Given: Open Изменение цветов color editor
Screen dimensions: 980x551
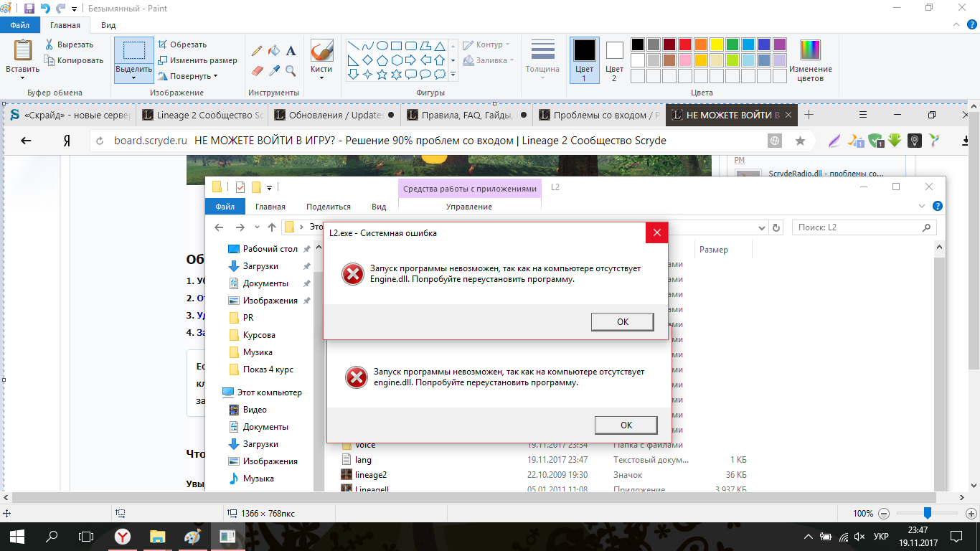Looking at the screenshot, I should pyautogui.click(x=810, y=61).
